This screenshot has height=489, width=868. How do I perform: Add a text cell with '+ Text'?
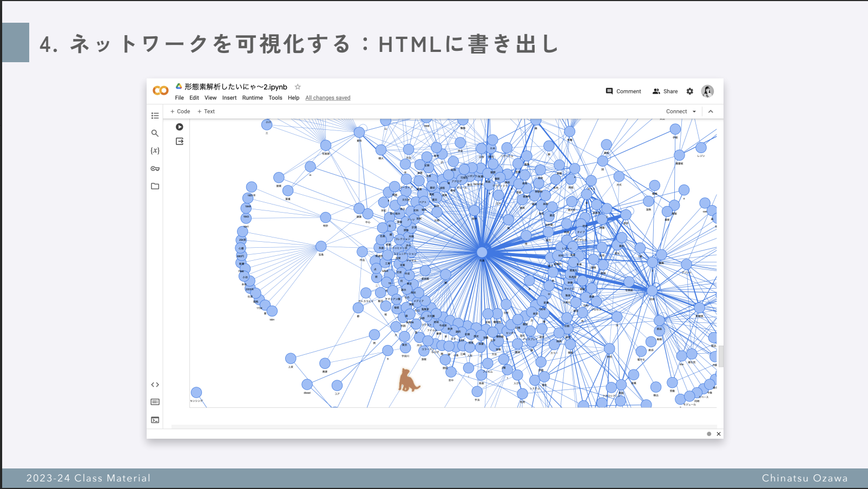pos(206,111)
